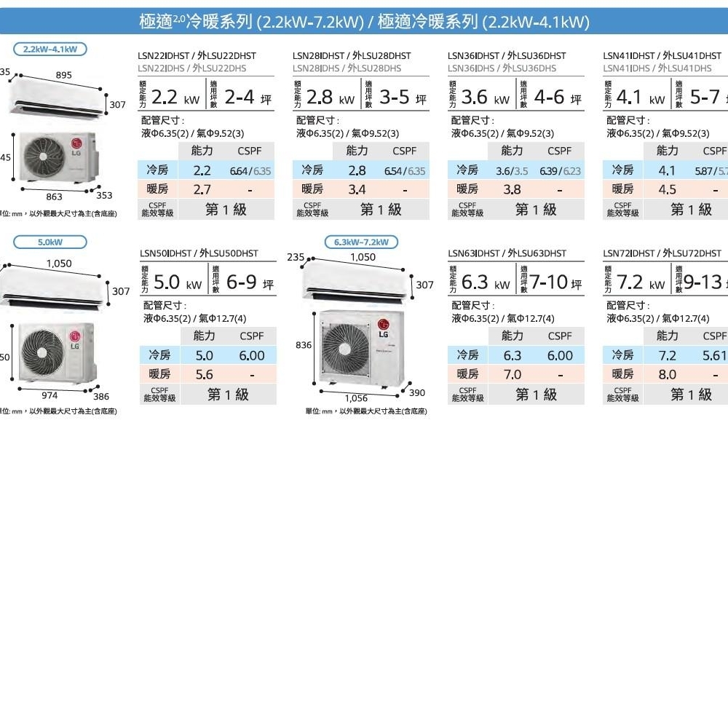
Task: Click heating capacity 7.0 in LSN63 table
Action: (513, 375)
